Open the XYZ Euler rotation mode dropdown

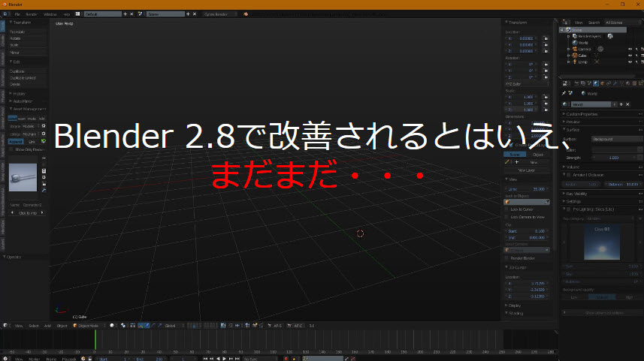coord(527,84)
